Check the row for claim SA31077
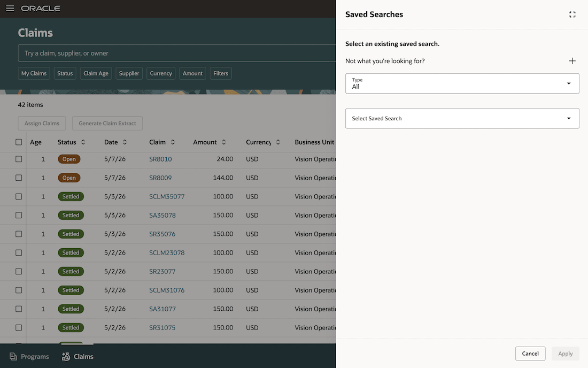 pos(19,309)
